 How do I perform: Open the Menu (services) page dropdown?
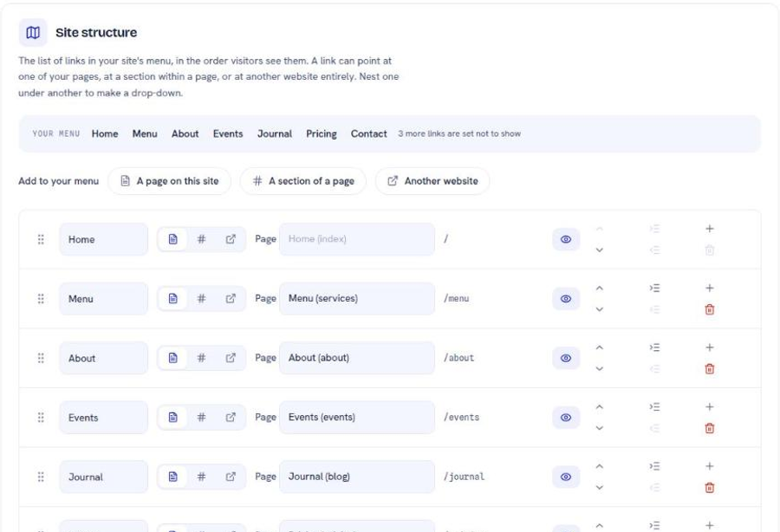(357, 298)
